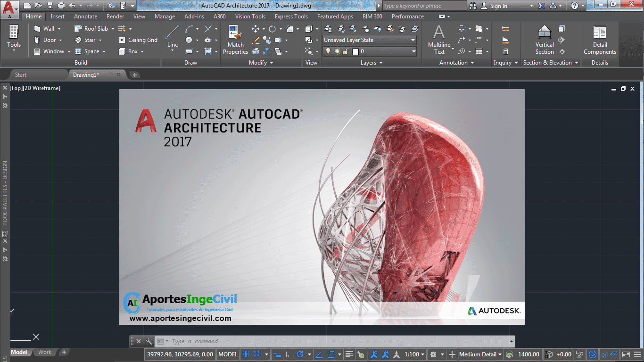644x362 pixels.
Task: Expand the Unsaved Layer State dropdown
Action: (413, 40)
